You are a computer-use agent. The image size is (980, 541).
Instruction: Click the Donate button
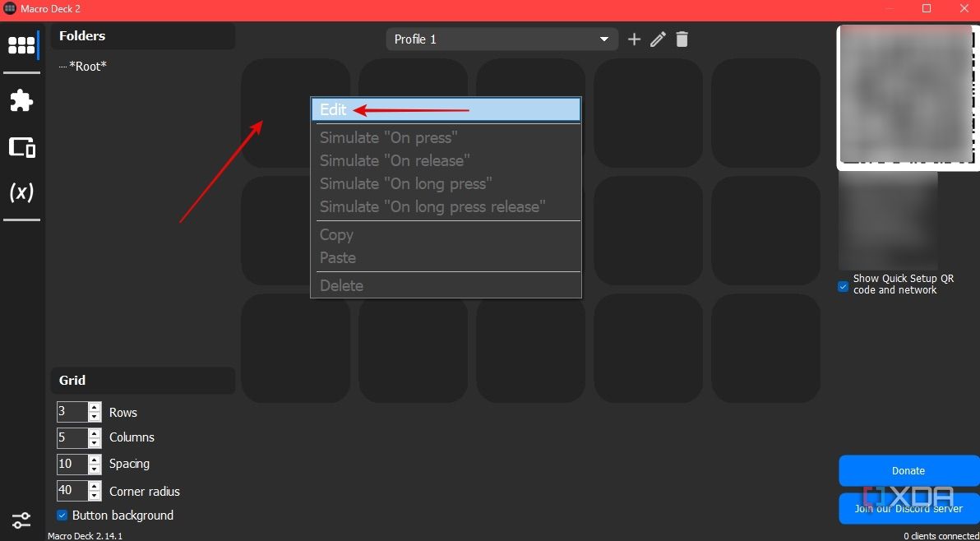(x=908, y=470)
